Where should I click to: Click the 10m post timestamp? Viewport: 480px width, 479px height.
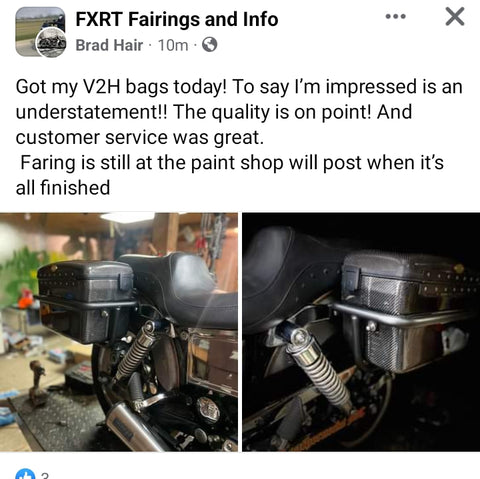173,45
